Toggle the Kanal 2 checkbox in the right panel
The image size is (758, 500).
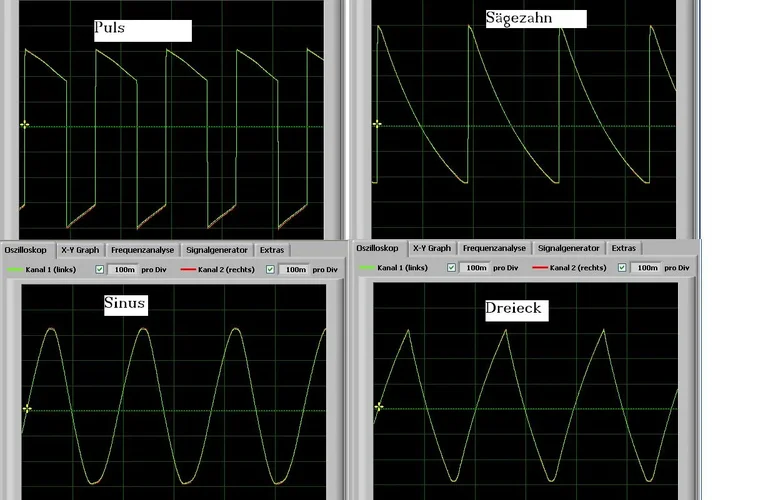coord(623,268)
